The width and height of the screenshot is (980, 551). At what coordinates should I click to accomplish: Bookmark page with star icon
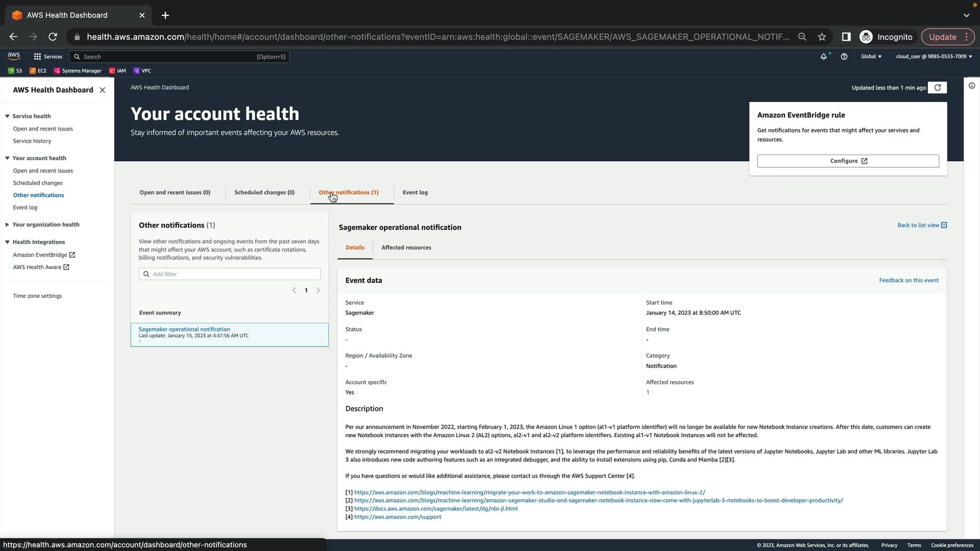click(x=822, y=37)
